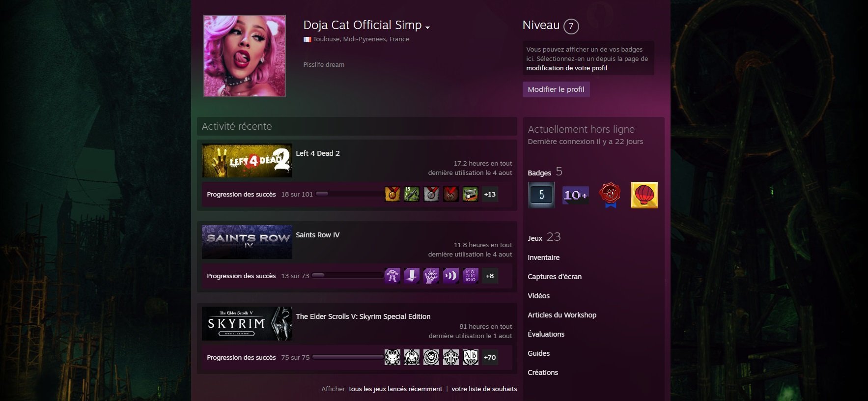
Task: Click Left 4 Dead 2 achievement progress bar
Action: click(x=350, y=194)
